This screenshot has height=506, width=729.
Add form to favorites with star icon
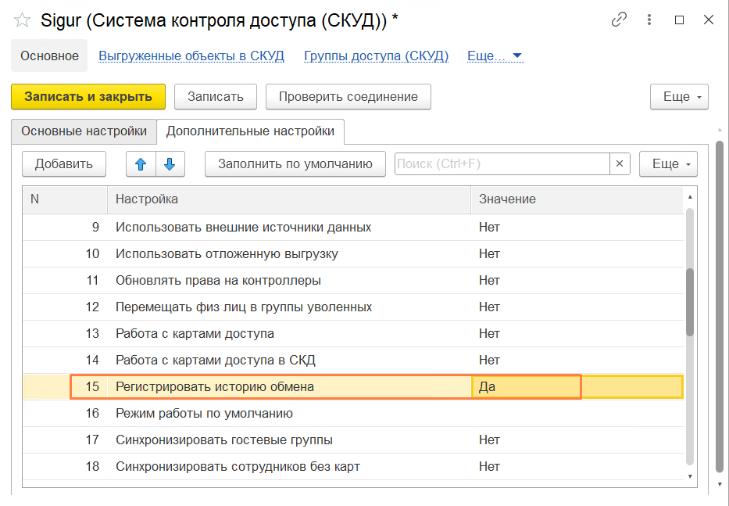(22, 20)
